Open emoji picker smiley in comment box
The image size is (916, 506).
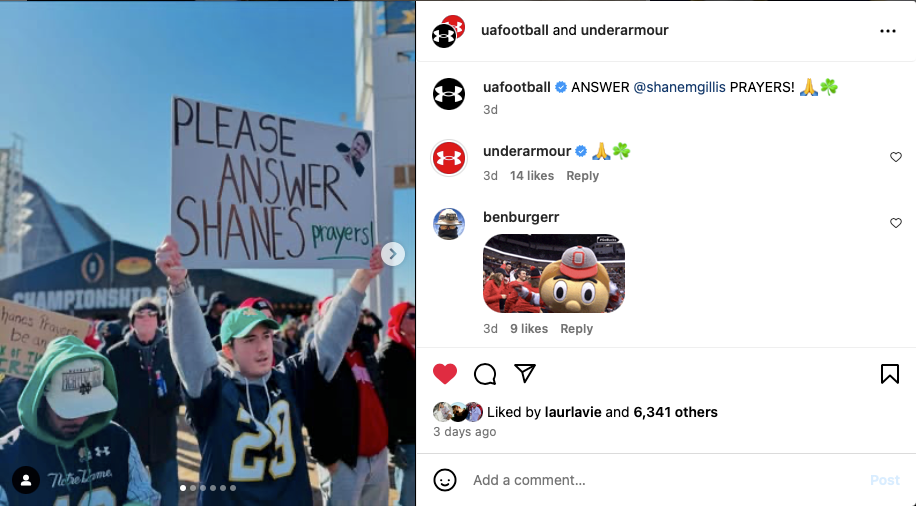445,480
